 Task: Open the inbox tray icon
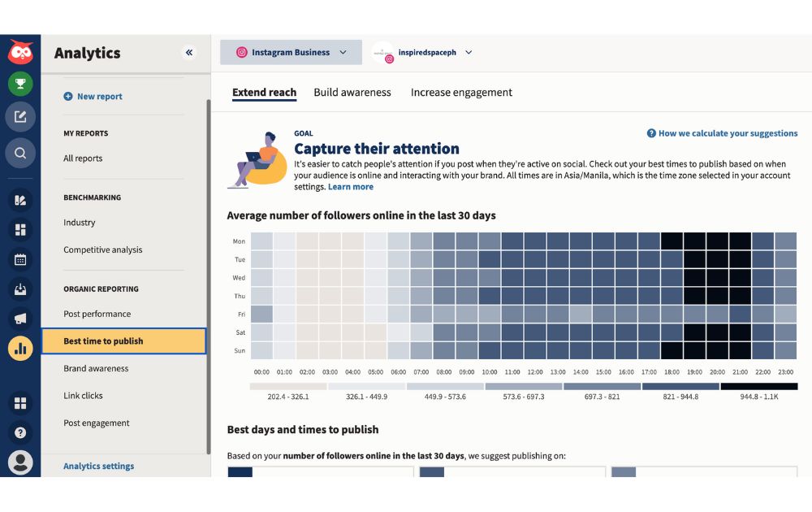click(20, 289)
